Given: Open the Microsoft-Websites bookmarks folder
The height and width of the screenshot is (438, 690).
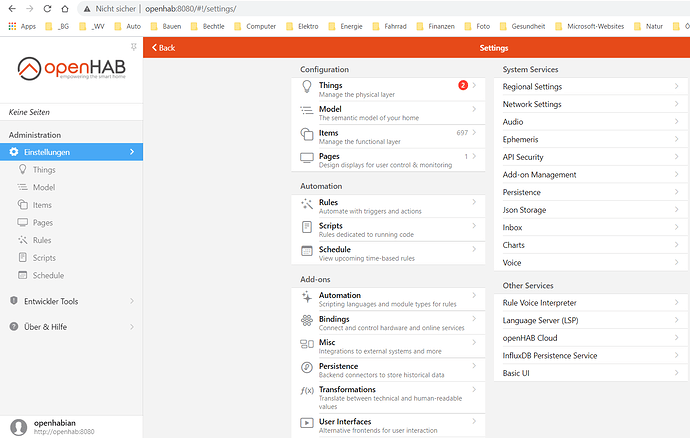Looking at the screenshot, I should click(x=590, y=26).
